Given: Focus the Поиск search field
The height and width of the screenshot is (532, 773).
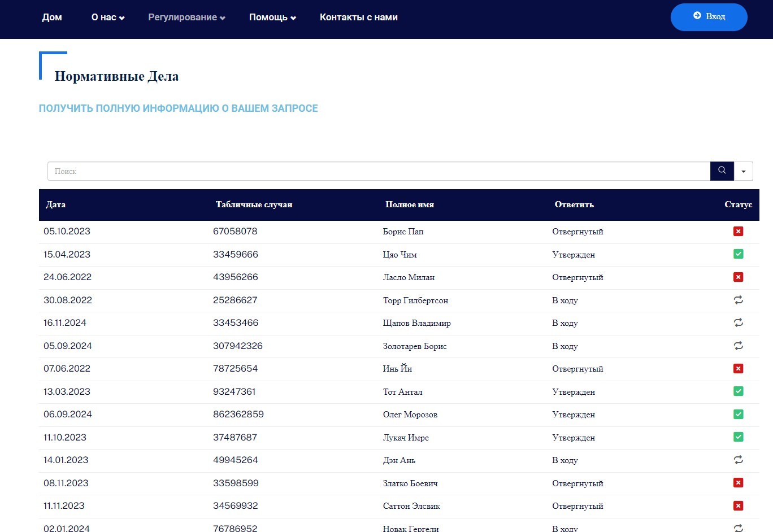Looking at the screenshot, I should tap(379, 171).
